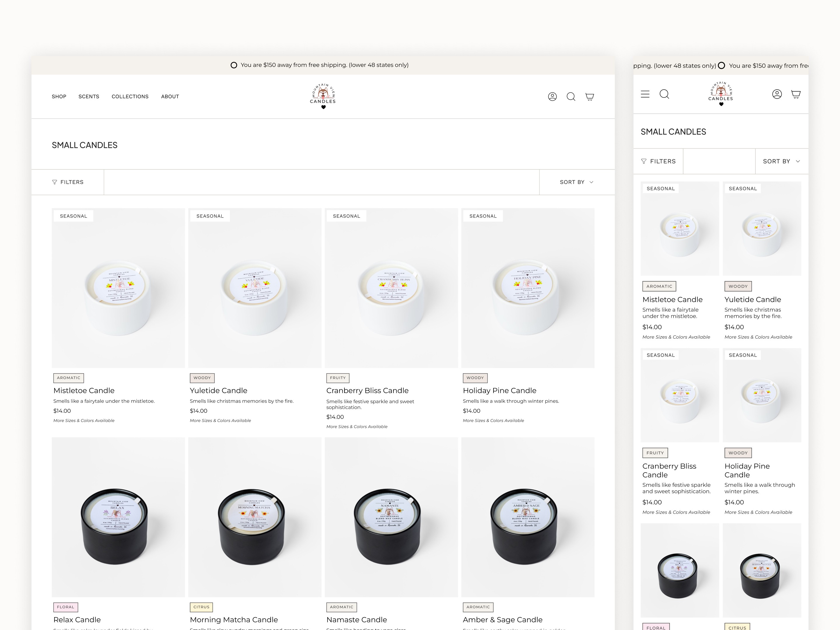Tap search icon in mobile header
This screenshot has height=630, width=840.
664,94
